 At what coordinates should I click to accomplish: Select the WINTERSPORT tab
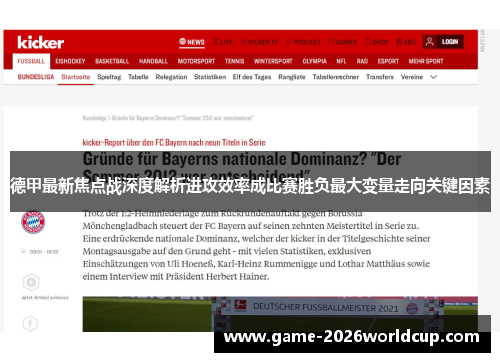273,61
